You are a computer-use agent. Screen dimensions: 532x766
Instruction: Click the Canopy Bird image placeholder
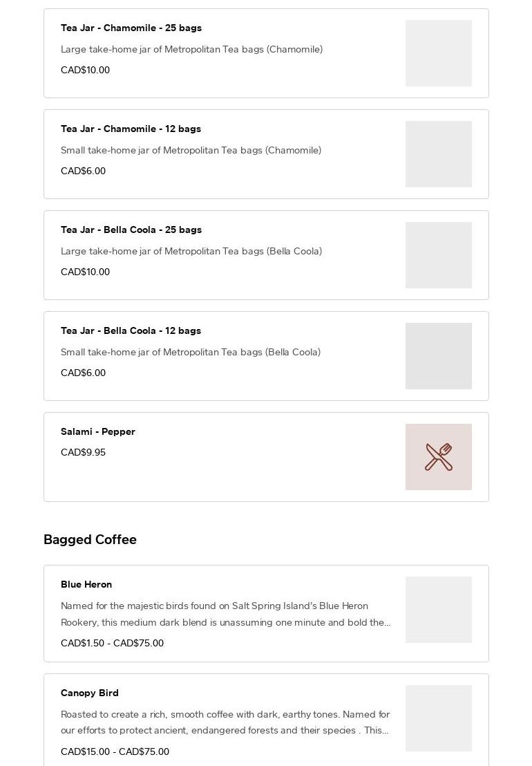point(438,718)
